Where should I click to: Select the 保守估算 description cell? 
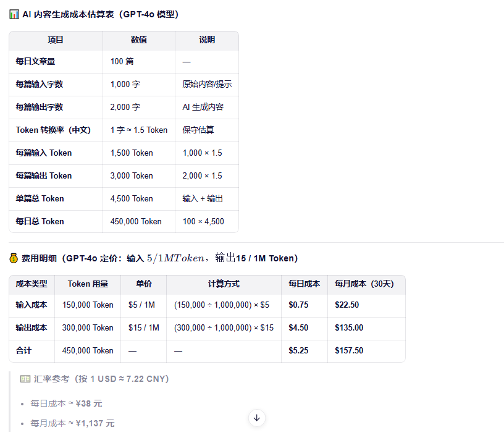pyautogui.click(x=198, y=130)
